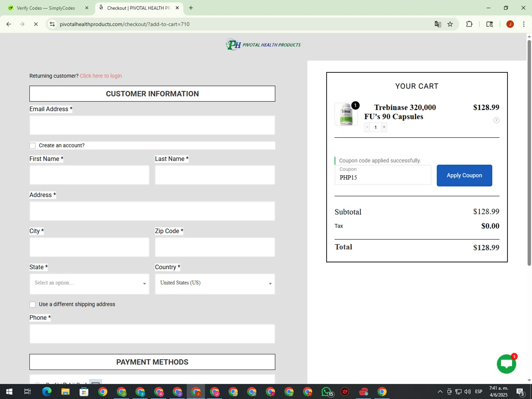
Task: Click the Total amount $128.99
Action: [486, 248]
